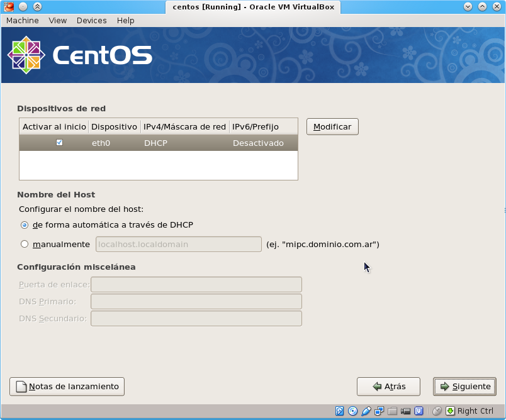Click the 'IPv6/Prefijo' column header
The width and height of the screenshot is (506, 420).
click(263, 126)
